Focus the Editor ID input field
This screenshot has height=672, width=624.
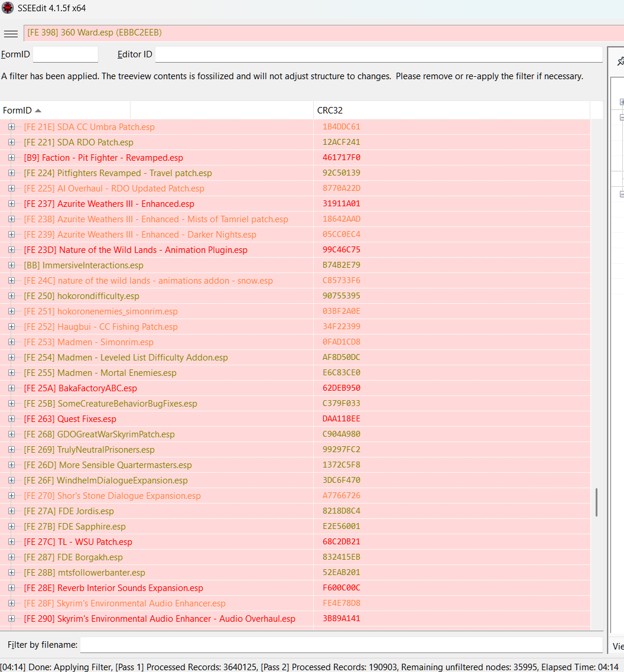[x=379, y=54]
